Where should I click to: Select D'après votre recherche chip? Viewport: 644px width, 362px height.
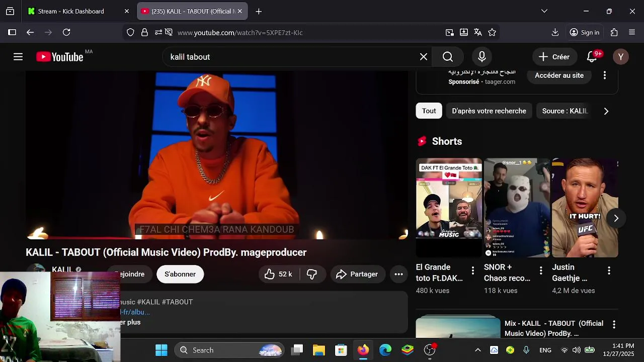(x=489, y=111)
